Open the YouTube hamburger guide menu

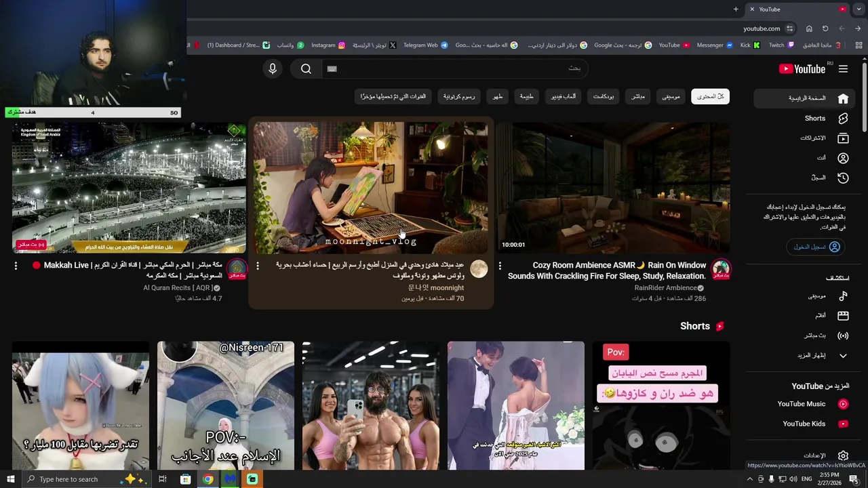tap(843, 68)
